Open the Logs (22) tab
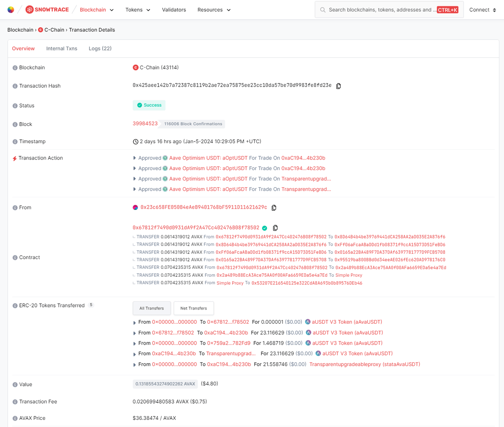This screenshot has width=504, height=427. [100, 48]
